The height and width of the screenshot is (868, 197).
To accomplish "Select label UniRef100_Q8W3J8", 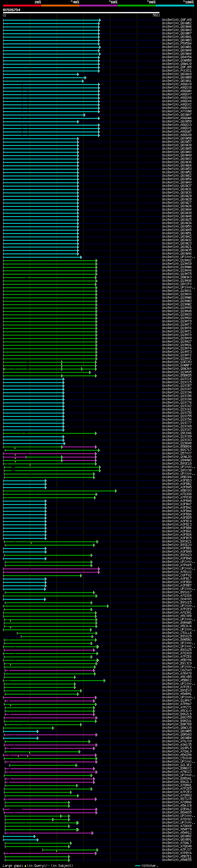I will pos(177,728).
